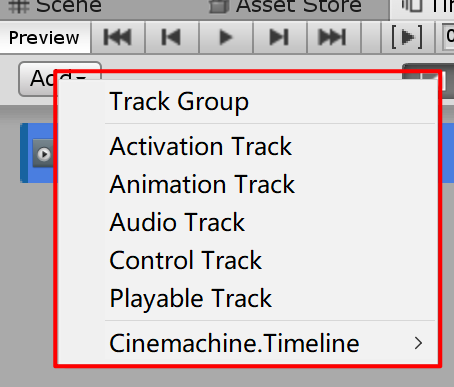Click the Cinemachine.Timeline submenu arrow
The image size is (454, 387).
coord(419,343)
